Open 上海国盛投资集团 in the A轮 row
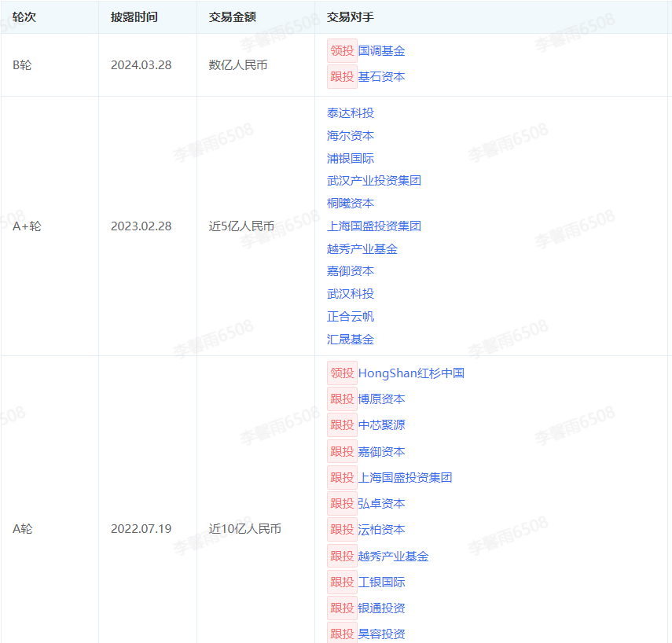Viewport: 672px width, 643px height. coord(405,478)
